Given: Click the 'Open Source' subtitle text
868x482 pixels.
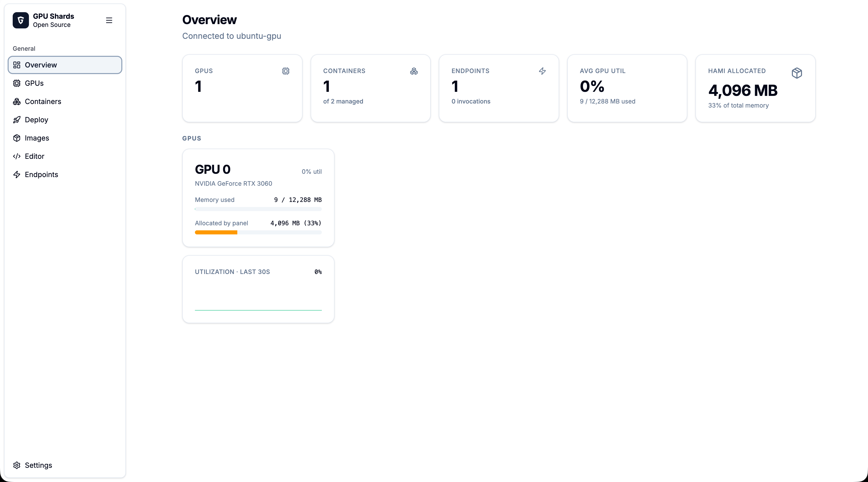Looking at the screenshot, I should coord(52,25).
